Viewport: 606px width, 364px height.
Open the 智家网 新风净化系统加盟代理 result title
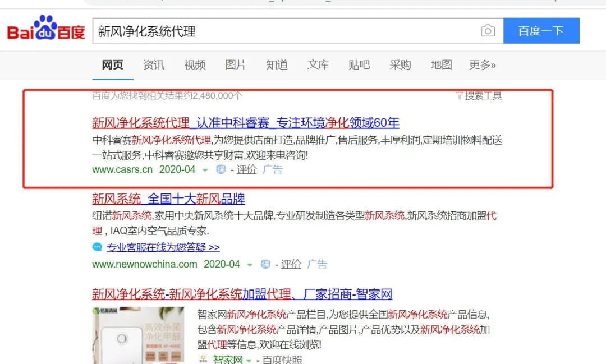[242, 294]
